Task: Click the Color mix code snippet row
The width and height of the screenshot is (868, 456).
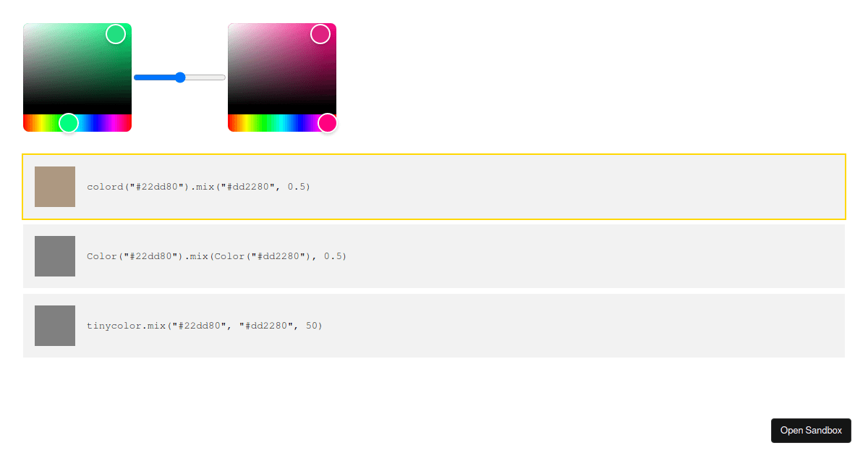Action: (x=434, y=256)
